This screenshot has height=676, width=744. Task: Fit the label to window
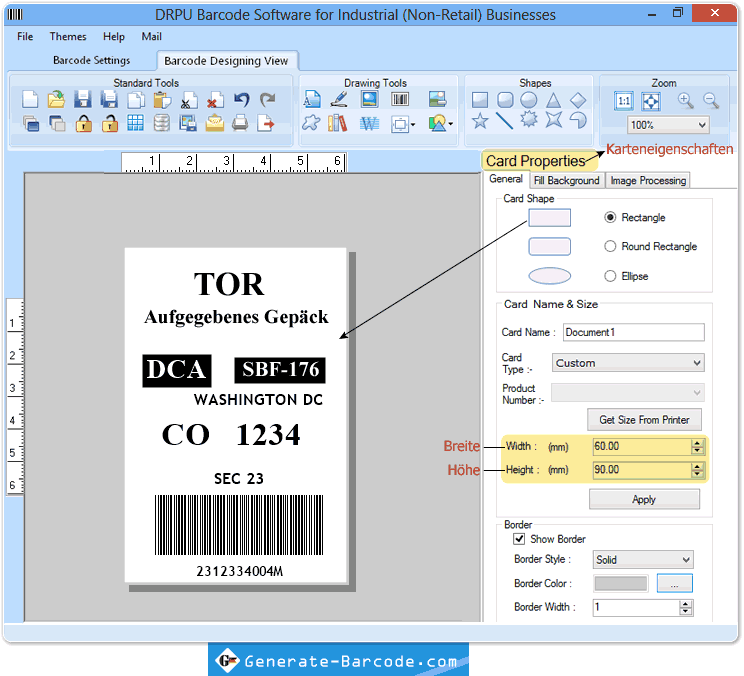click(651, 101)
